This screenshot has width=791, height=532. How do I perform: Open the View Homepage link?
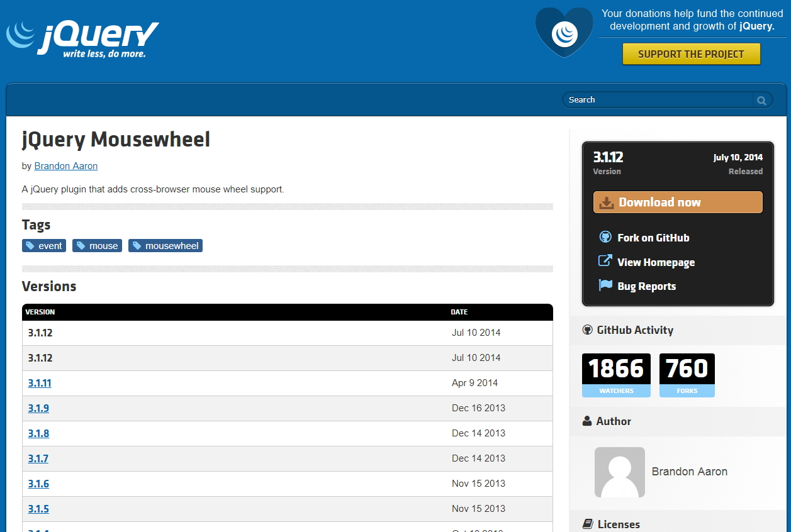pyautogui.click(x=656, y=262)
